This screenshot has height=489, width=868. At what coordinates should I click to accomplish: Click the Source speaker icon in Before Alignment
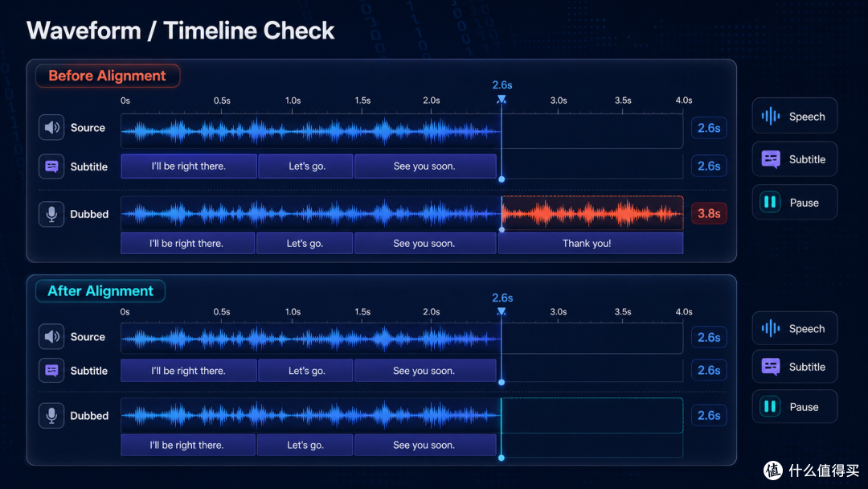tap(51, 127)
